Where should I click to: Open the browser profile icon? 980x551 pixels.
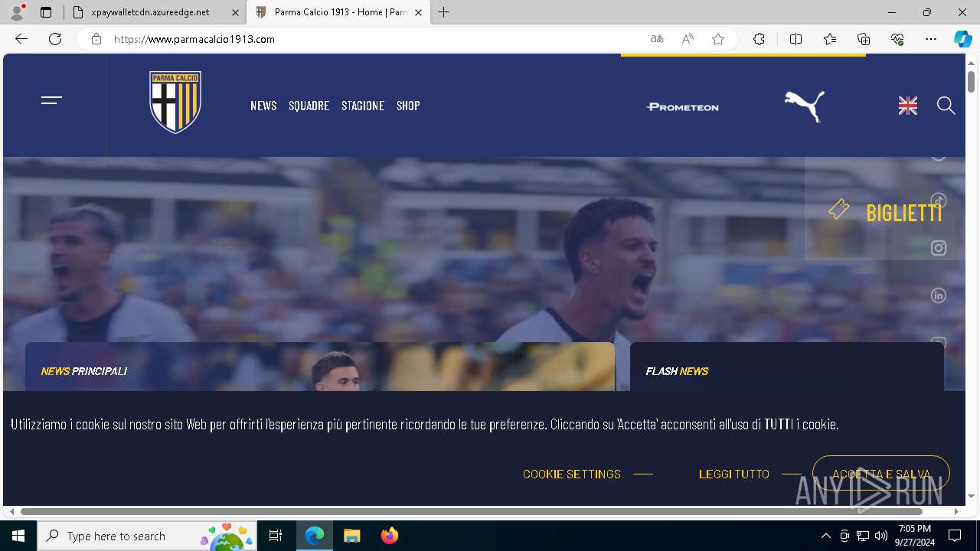click(17, 12)
